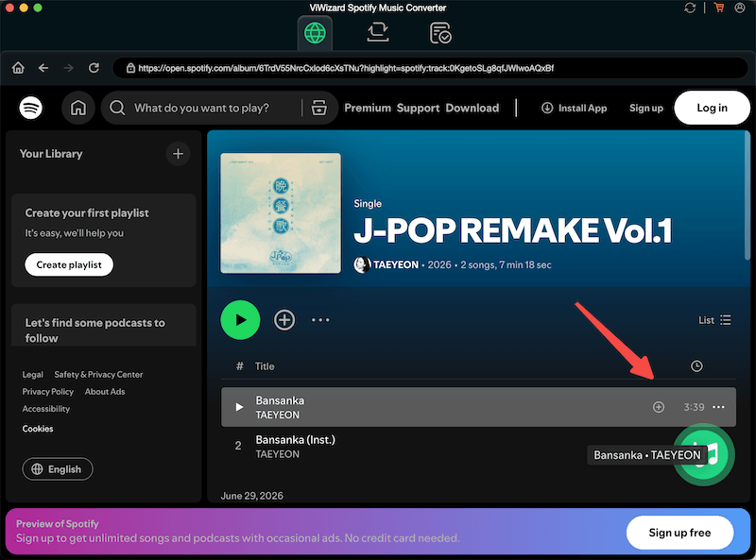Click the plus icon in Your Library
Screen dimensions: 756x560
coord(178,154)
